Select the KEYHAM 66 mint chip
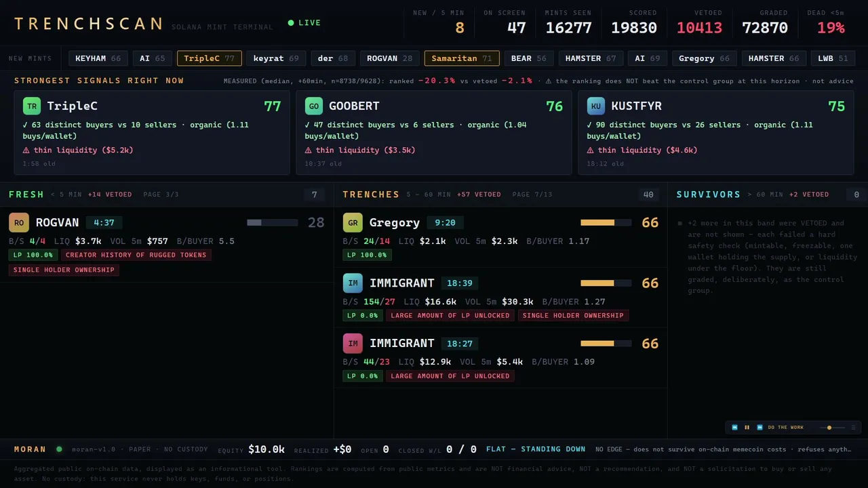This screenshot has height=488, width=868. click(98, 58)
